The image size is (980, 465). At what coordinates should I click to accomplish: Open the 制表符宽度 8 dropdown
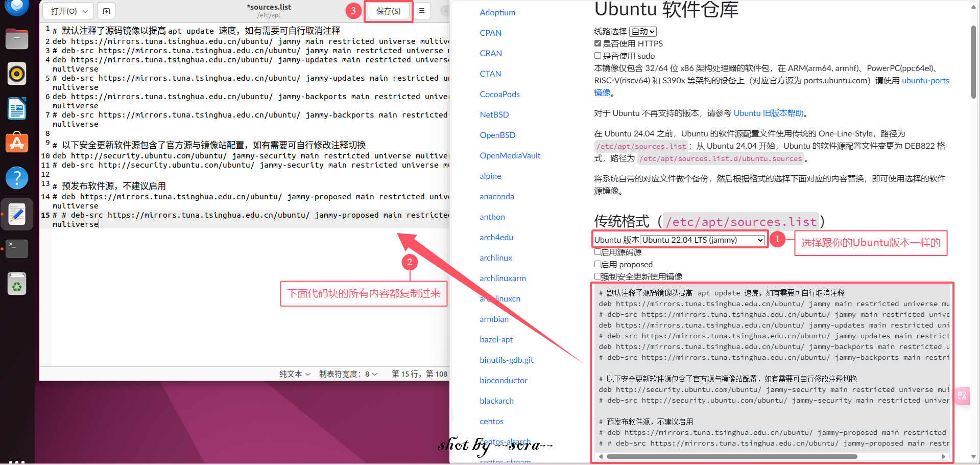tap(348, 374)
